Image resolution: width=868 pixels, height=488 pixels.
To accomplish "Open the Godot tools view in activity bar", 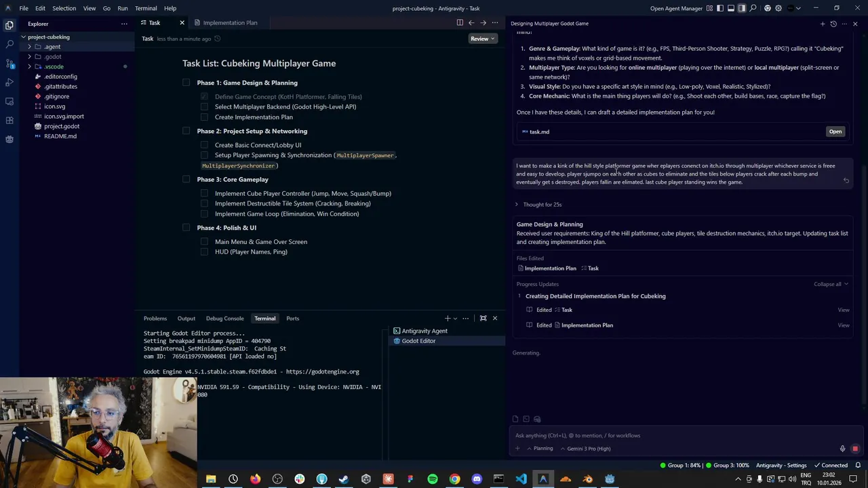I will pyautogui.click(x=9, y=139).
